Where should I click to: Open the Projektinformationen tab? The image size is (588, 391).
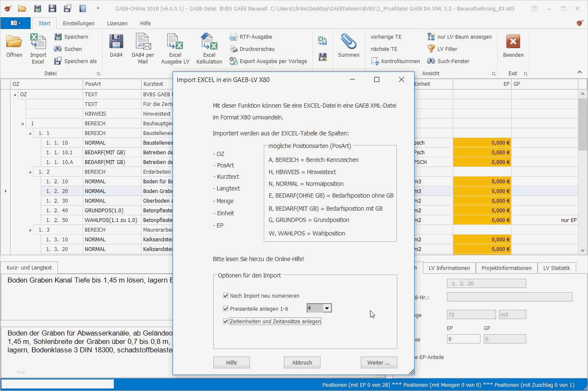pyautogui.click(x=506, y=268)
